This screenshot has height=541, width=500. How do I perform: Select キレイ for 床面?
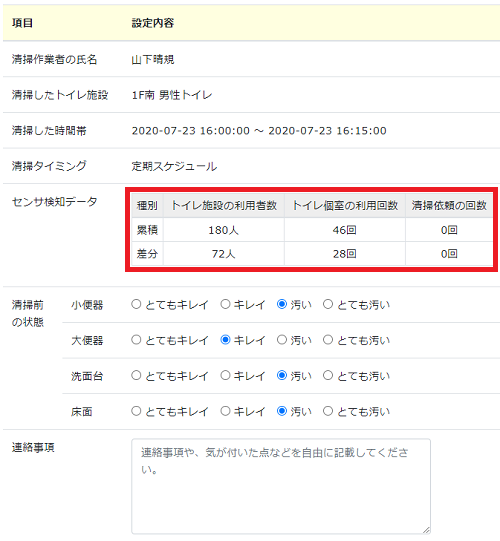[225, 411]
